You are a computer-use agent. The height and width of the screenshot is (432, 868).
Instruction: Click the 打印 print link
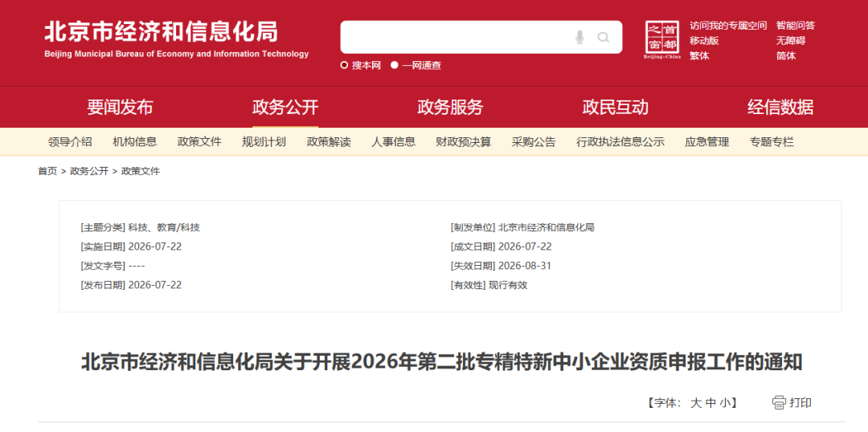pyautogui.click(x=800, y=402)
